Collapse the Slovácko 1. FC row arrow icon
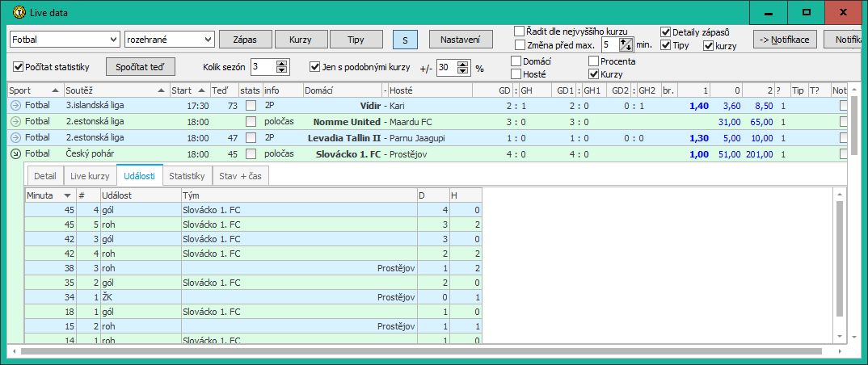 click(x=15, y=153)
